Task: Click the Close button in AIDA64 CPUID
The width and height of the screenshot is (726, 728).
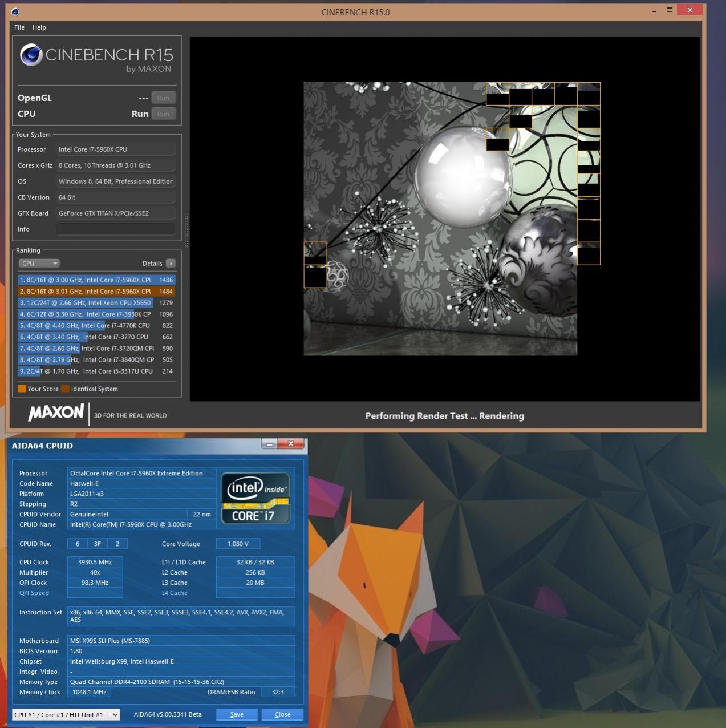Action: pyautogui.click(x=282, y=715)
